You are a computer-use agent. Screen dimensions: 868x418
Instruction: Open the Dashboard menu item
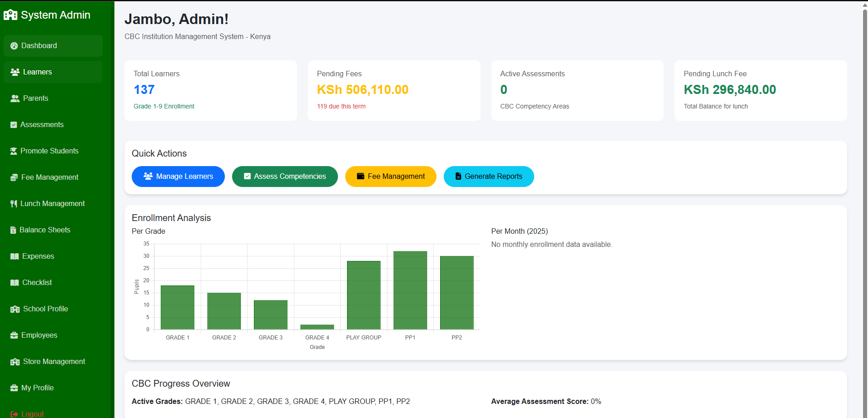[53, 46]
